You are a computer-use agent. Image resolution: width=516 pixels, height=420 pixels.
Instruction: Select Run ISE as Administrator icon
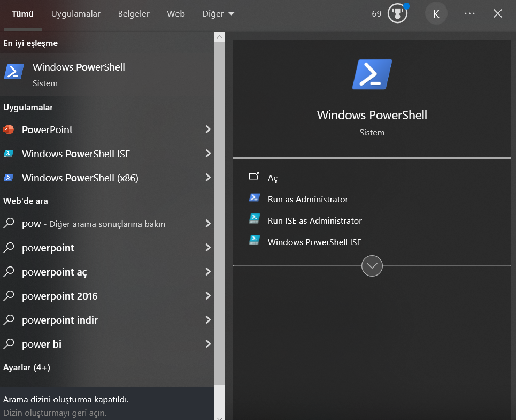[x=254, y=220]
